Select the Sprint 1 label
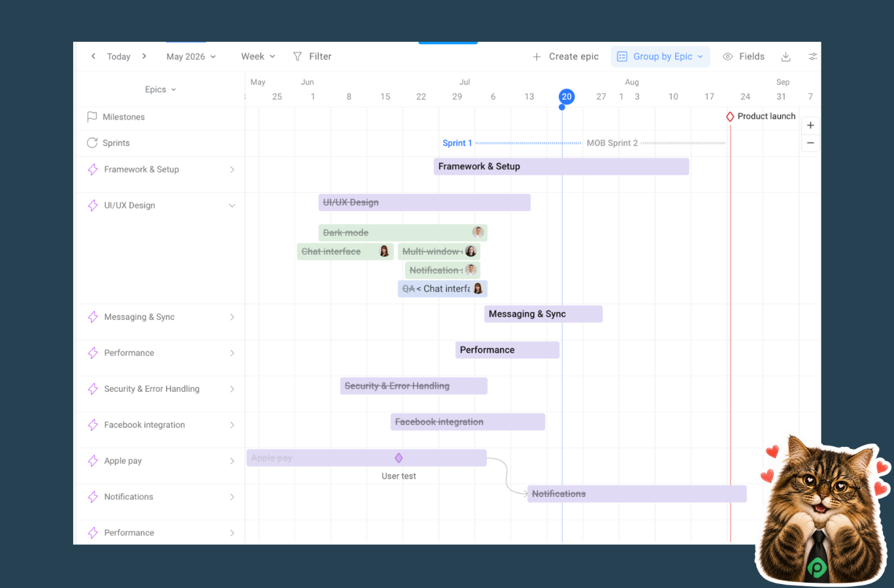 click(x=457, y=143)
